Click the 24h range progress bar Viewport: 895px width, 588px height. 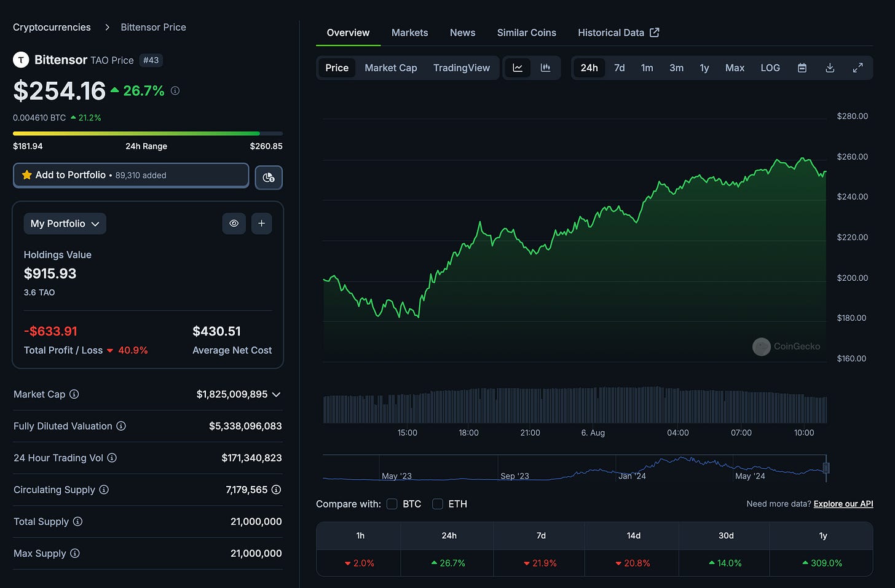[x=148, y=133]
